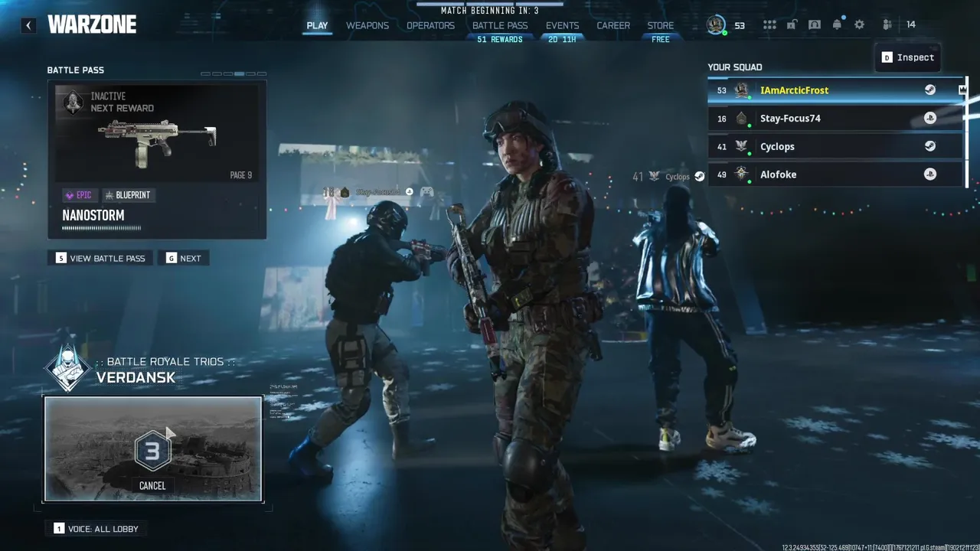The width and height of the screenshot is (980, 551).
Task: Click the Cyclops nameplate above the operator
Action: [669, 177]
